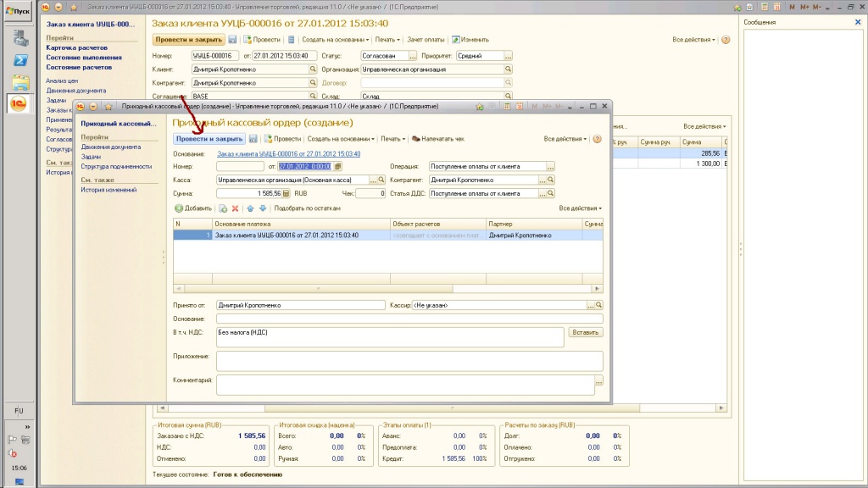Viewport: 868px width, 488px height.
Task: Move the payment row down with the blue arrow
Action: (263, 208)
